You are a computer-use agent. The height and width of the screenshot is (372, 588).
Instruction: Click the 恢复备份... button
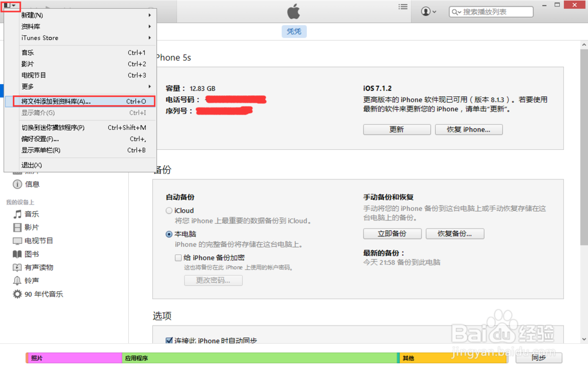(455, 234)
